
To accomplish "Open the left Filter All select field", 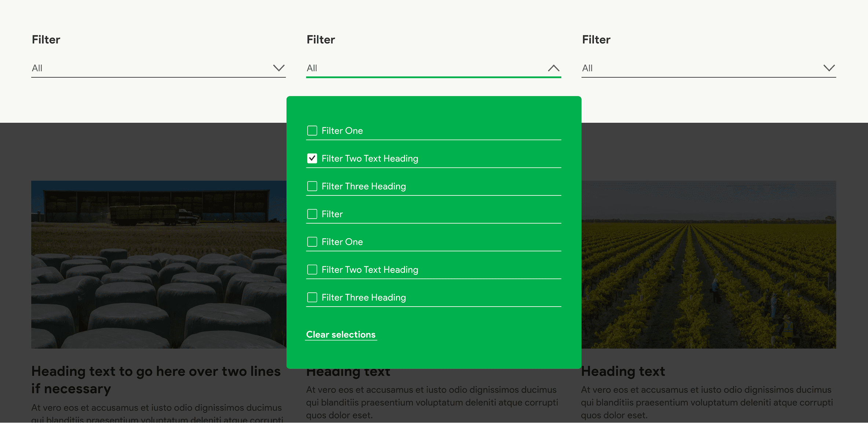I will (147, 68).
